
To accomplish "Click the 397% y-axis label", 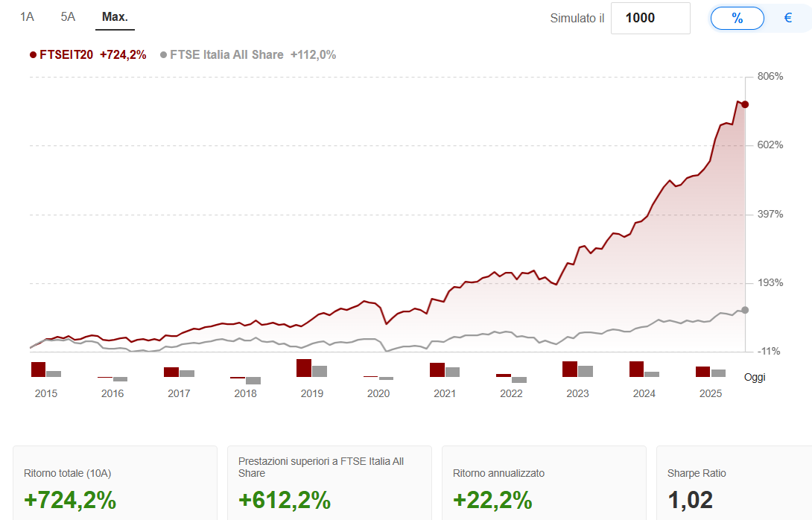I will point(770,215).
